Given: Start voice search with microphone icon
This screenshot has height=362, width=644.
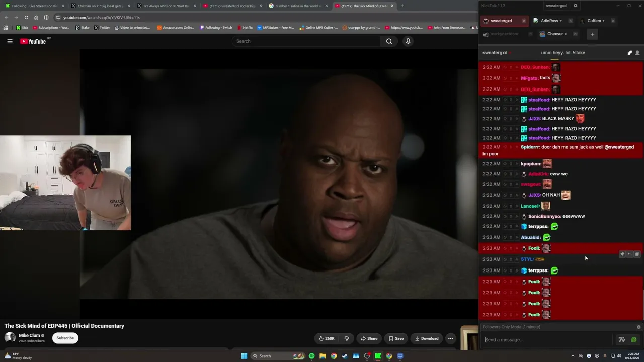Looking at the screenshot, I should click(x=408, y=41).
